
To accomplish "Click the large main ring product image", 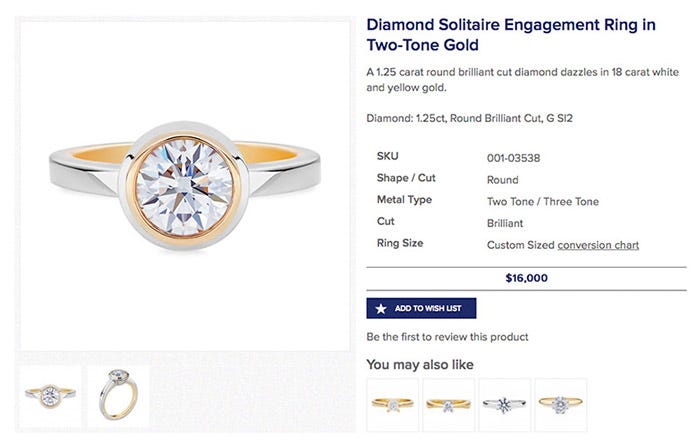I will (185, 186).
